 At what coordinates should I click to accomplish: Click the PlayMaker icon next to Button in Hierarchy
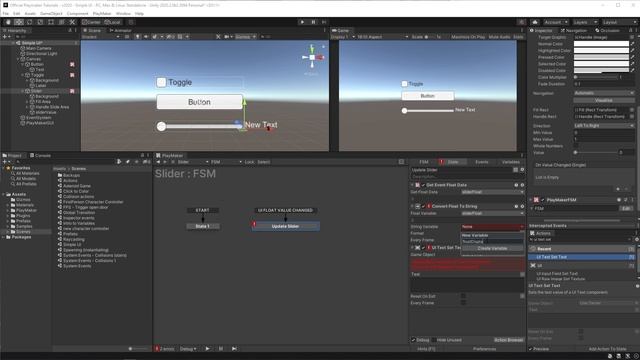click(x=72, y=64)
